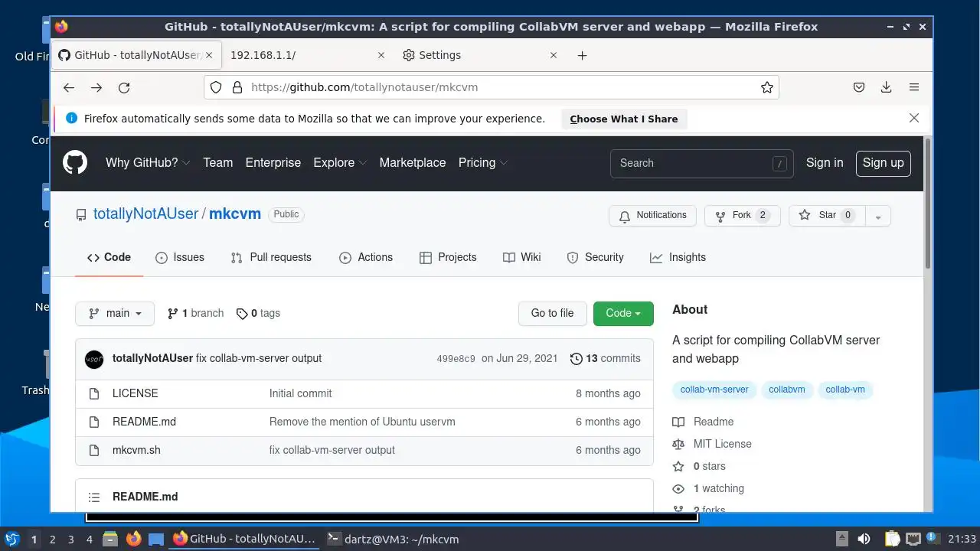Click the Notifications bell button
Viewport: 980px width, 551px height.
(652, 216)
